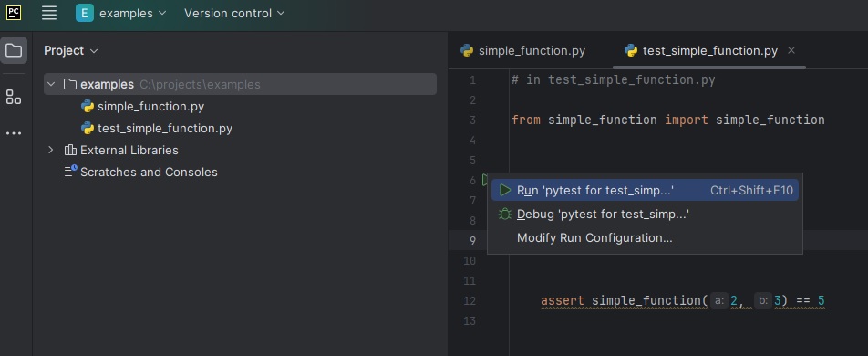Click the Python file icon next to simple_function.py in tree
Screen dimensions: 868x356
[x=87, y=106]
